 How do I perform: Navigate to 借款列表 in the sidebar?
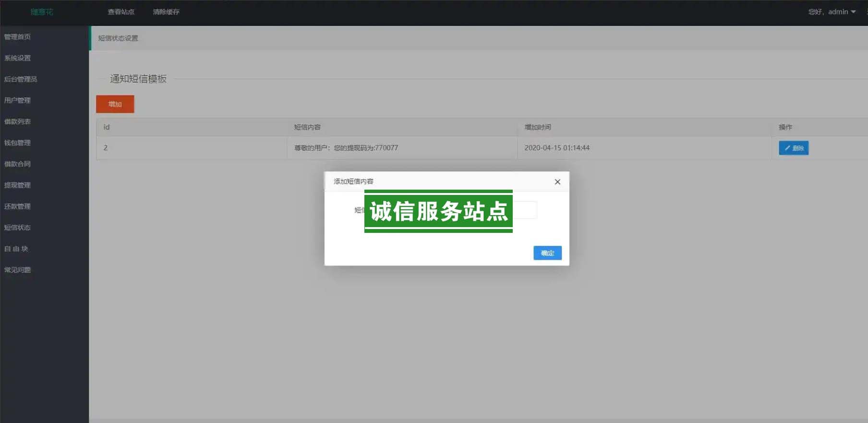click(x=18, y=121)
